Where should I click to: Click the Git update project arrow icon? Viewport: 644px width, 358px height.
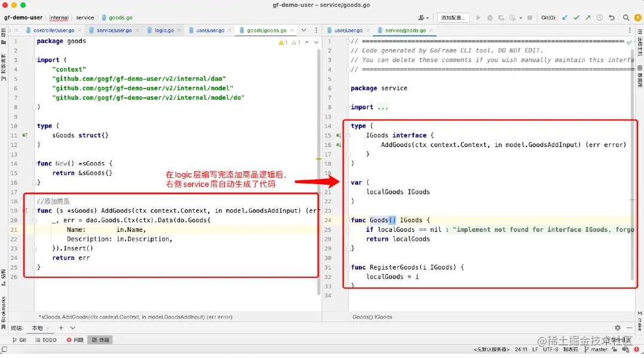565,18
